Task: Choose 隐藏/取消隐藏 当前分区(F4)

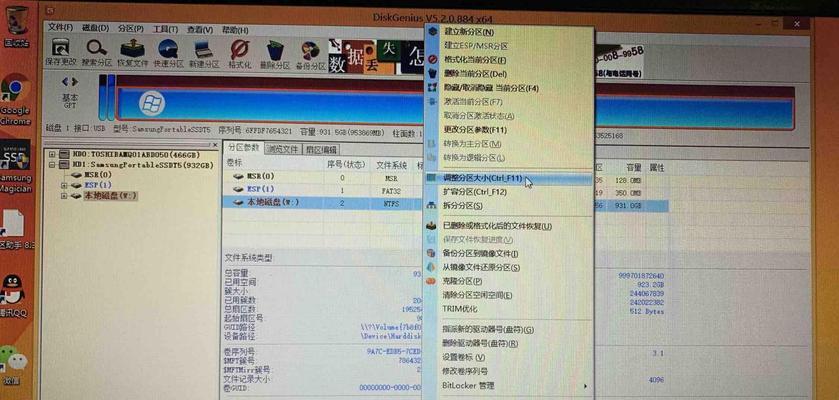Action: (x=491, y=88)
